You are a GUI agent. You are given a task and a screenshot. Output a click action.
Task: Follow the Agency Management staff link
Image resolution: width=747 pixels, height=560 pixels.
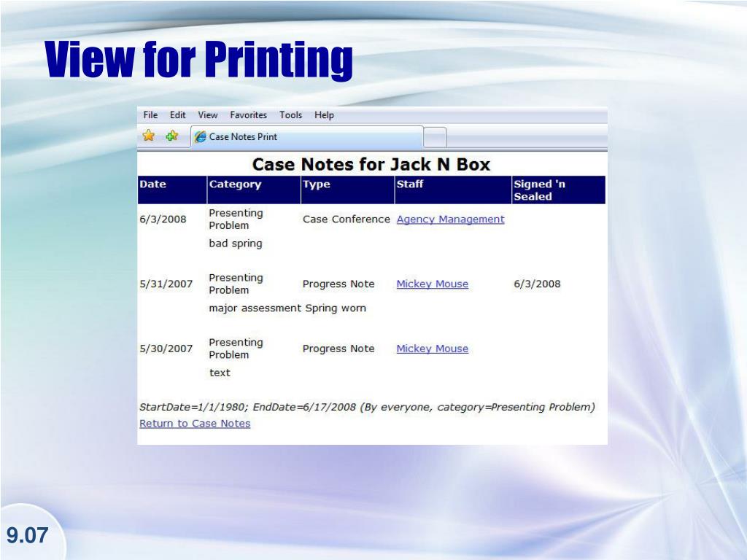tap(450, 219)
